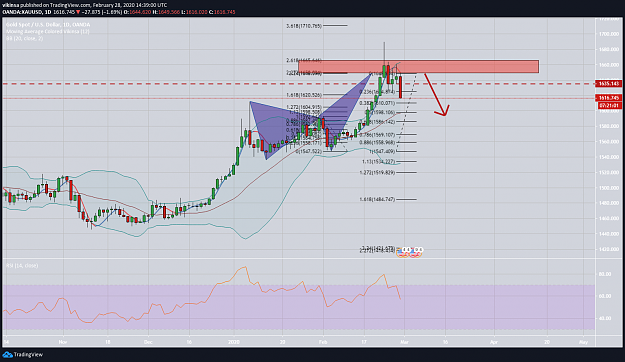This screenshot has width=625, height=362.
Task: Click the 07:21:01 bar countdown label
Action: click(x=610, y=106)
